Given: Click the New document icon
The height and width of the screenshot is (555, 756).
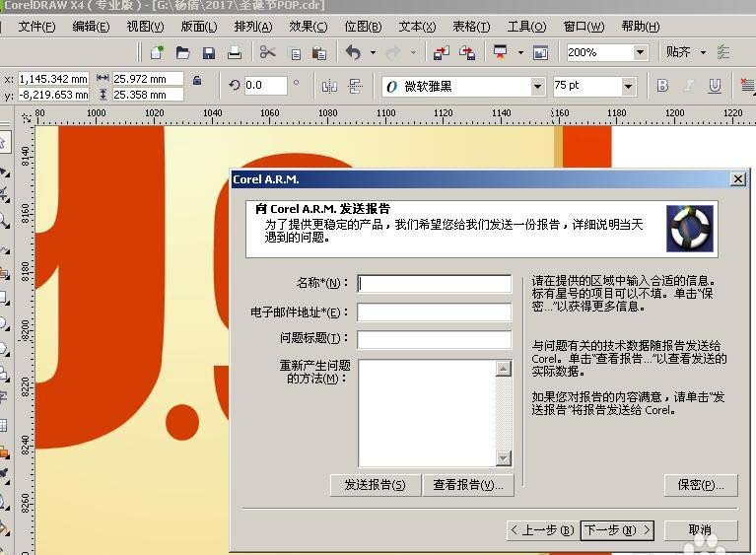Looking at the screenshot, I should [x=157, y=52].
